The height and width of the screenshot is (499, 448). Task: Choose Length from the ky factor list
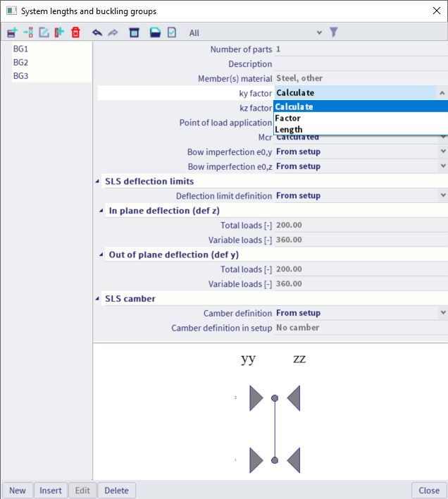click(289, 130)
